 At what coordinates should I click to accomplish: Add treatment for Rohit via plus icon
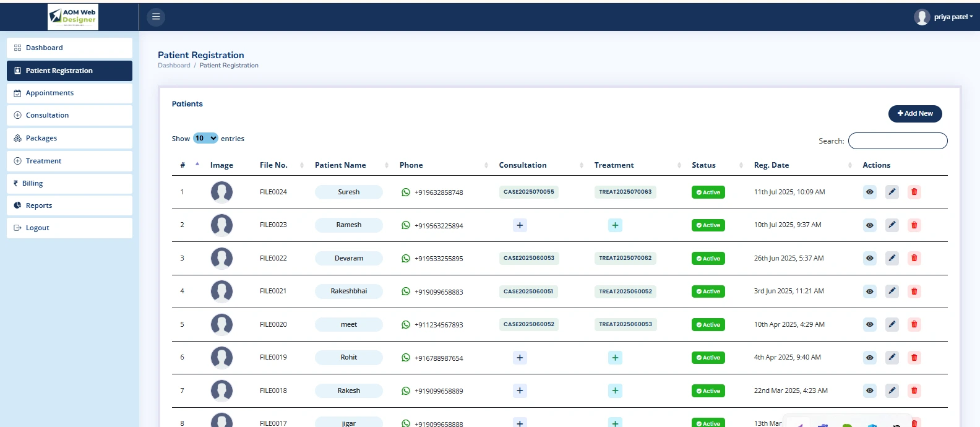click(x=615, y=358)
